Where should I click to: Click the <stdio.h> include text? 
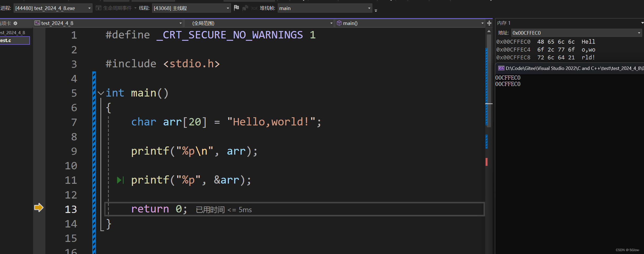[192, 64]
